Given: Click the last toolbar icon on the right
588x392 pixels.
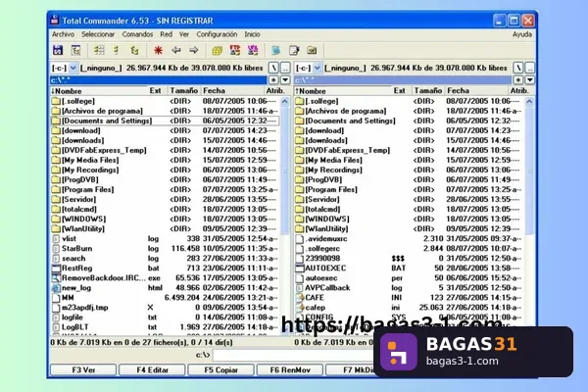Looking at the screenshot, I should tap(312, 50).
